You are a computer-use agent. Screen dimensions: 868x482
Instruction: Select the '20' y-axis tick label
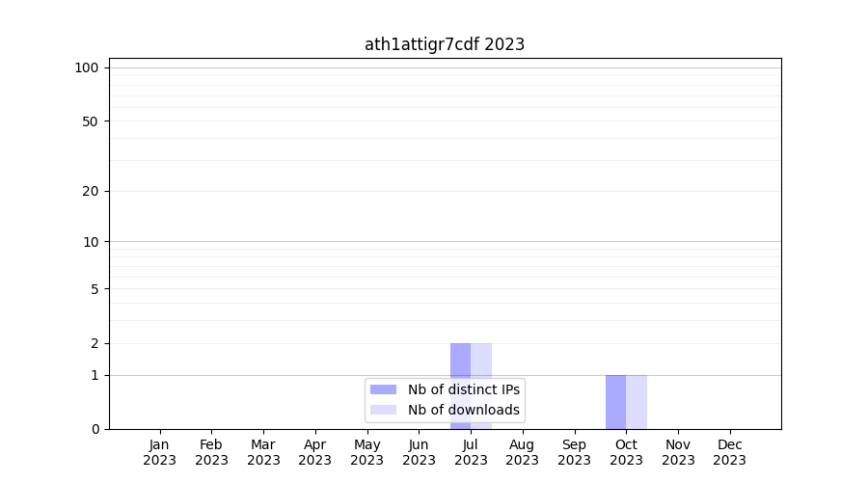(x=91, y=191)
